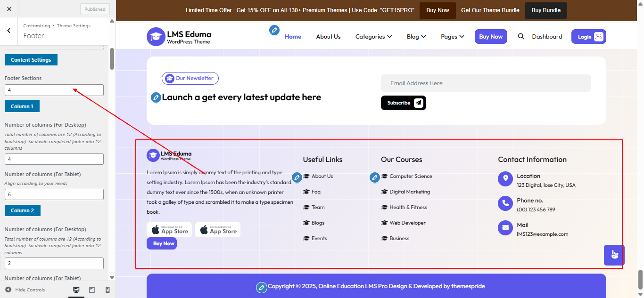This screenshot has width=644, height=298.
Task: Click the back arrow in the Customizer panel
Action: pos(8,31)
